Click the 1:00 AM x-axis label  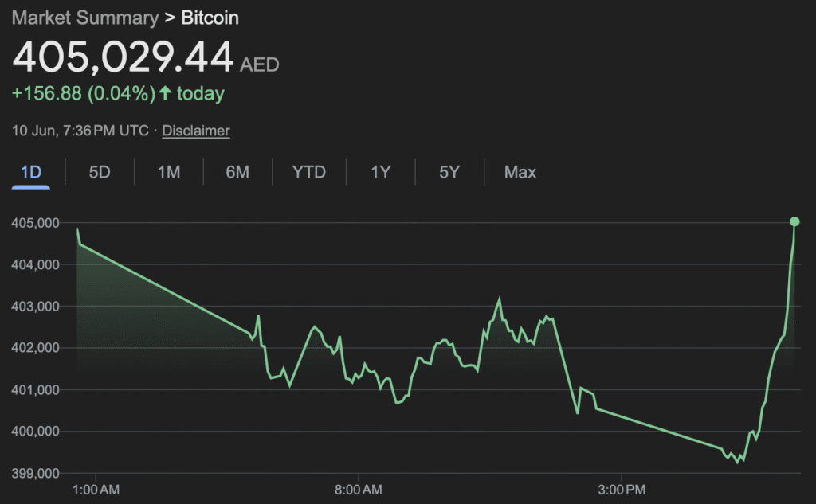(x=96, y=490)
